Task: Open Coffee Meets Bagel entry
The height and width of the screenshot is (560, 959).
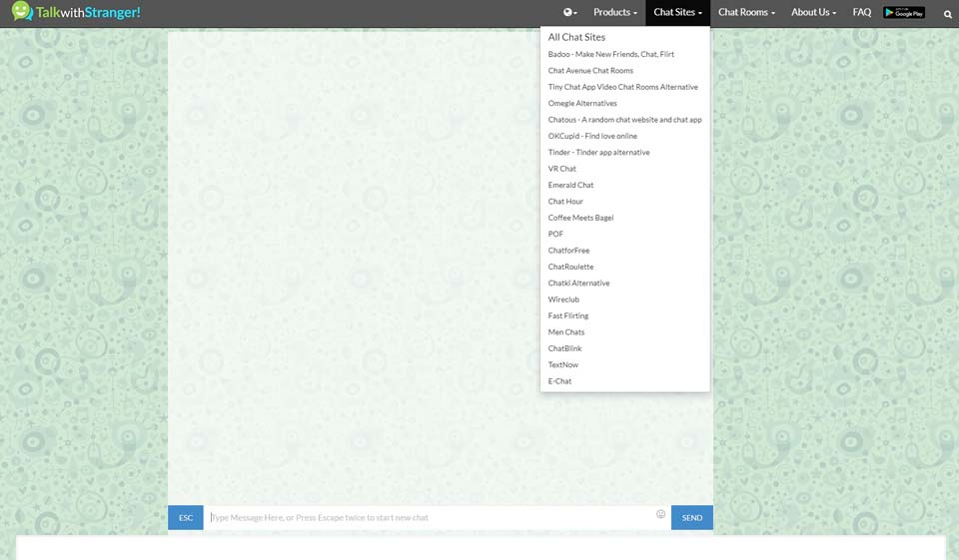Action: 580,218
